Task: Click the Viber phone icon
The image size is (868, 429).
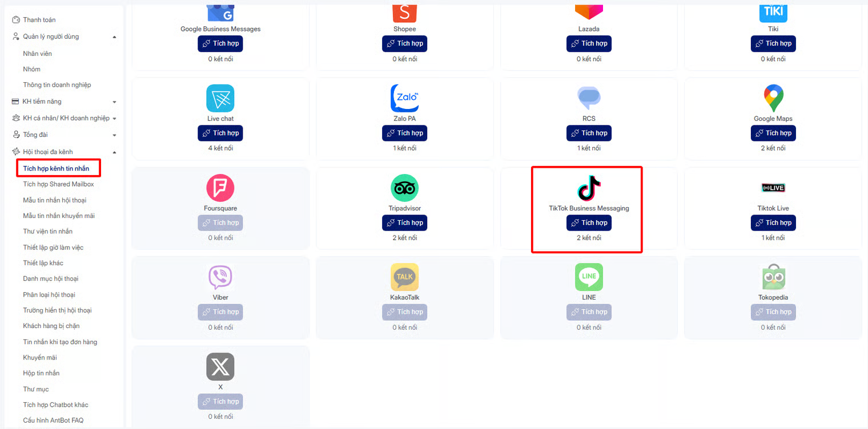Action: (x=220, y=277)
